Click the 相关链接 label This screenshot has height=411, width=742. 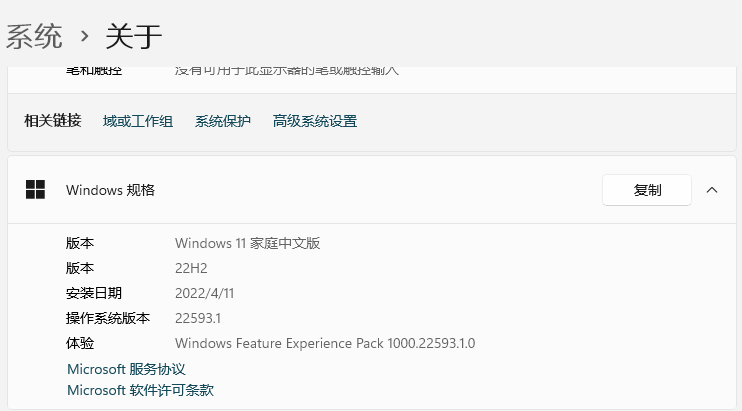coord(52,121)
